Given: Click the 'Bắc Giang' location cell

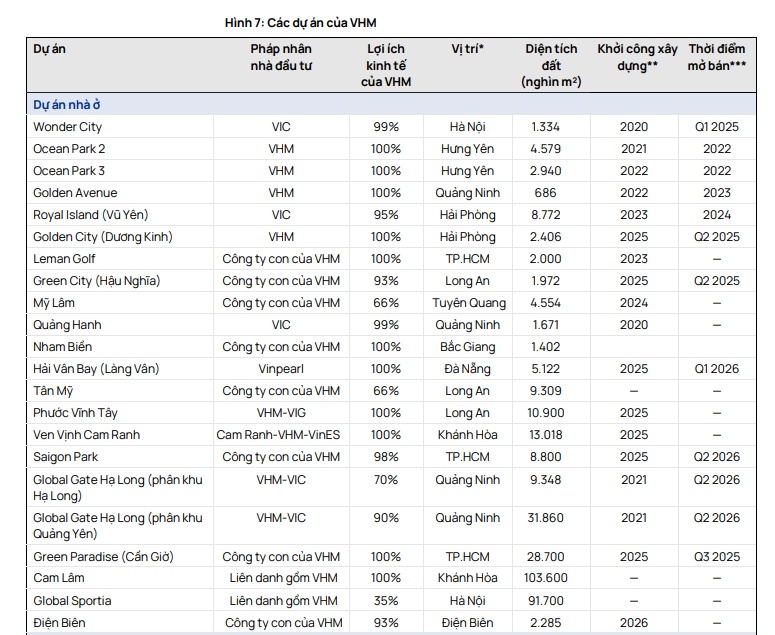Looking at the screenshot, I should click(468, 347).
